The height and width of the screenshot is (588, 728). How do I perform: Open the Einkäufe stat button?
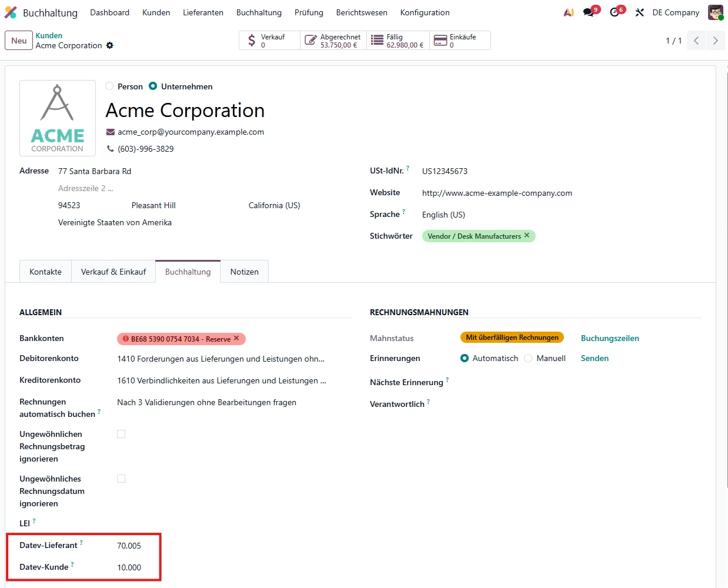click(x=460, y=41)
